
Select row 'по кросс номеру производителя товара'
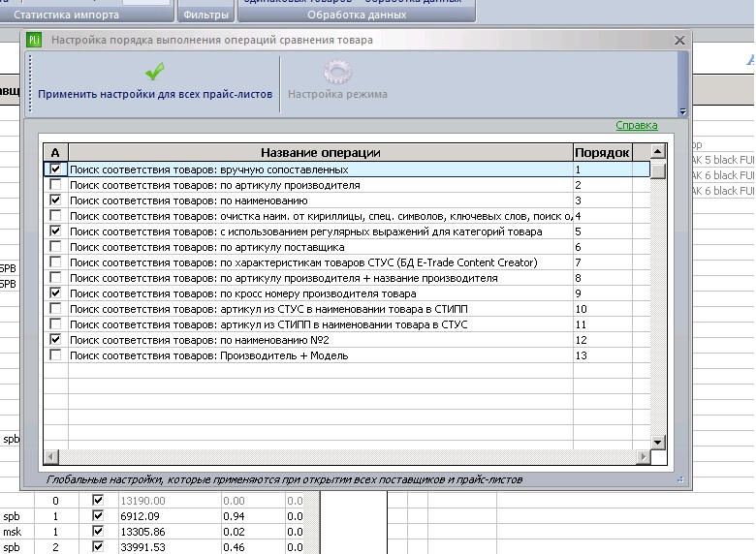click(x=243, y=293)
